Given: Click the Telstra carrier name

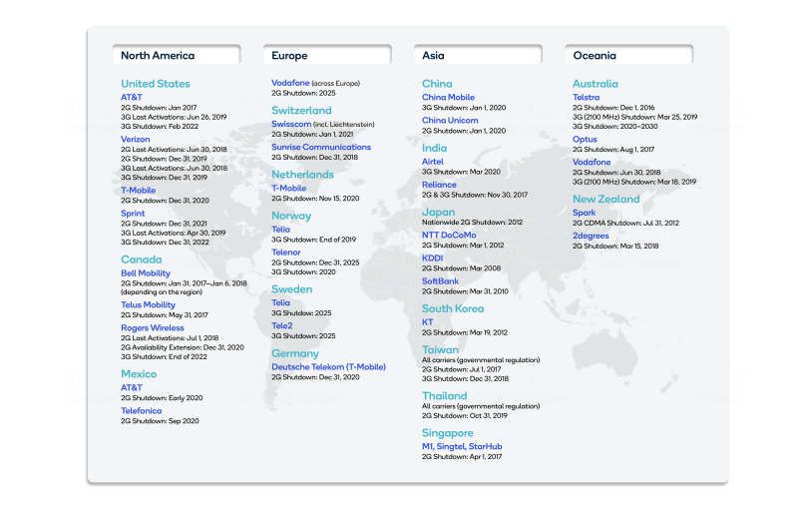Looking at the screenshot, I should (586, 98).
